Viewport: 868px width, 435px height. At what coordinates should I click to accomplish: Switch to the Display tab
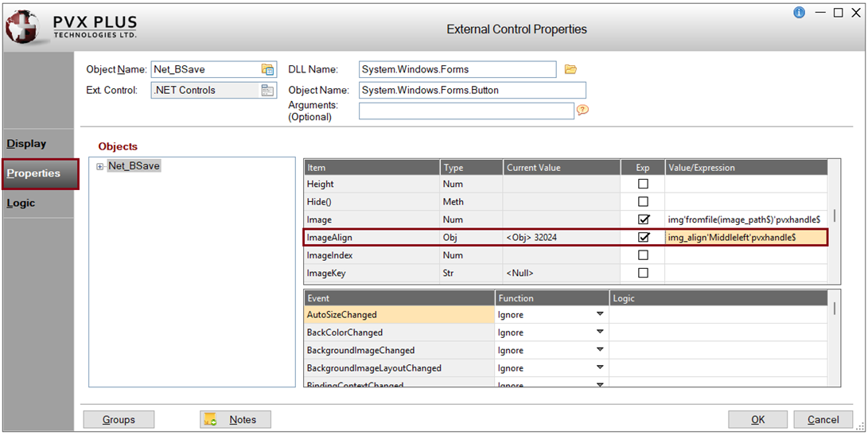tap(27, 144)
